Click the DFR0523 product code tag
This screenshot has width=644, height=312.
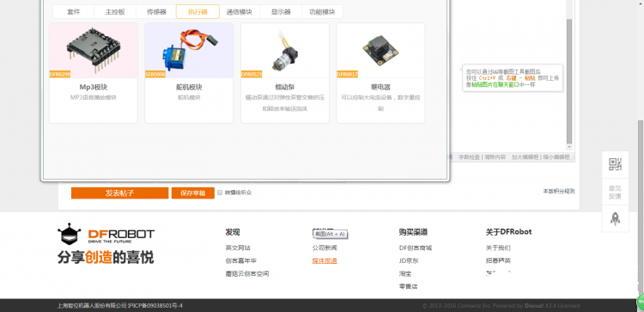[x=252, y=75]
